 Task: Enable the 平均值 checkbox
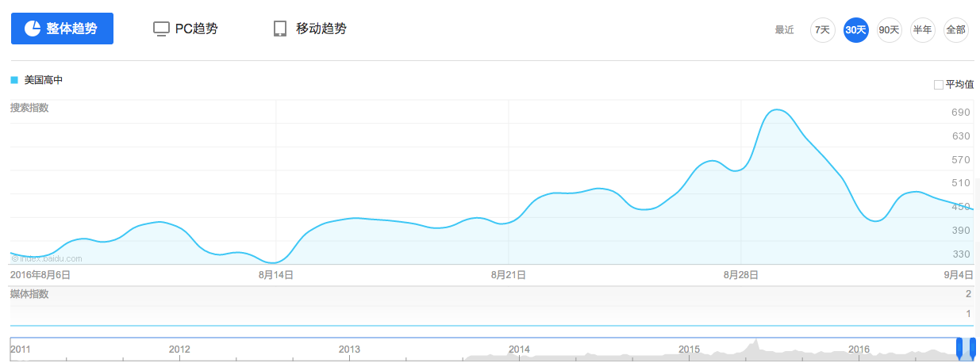point(939,84)
